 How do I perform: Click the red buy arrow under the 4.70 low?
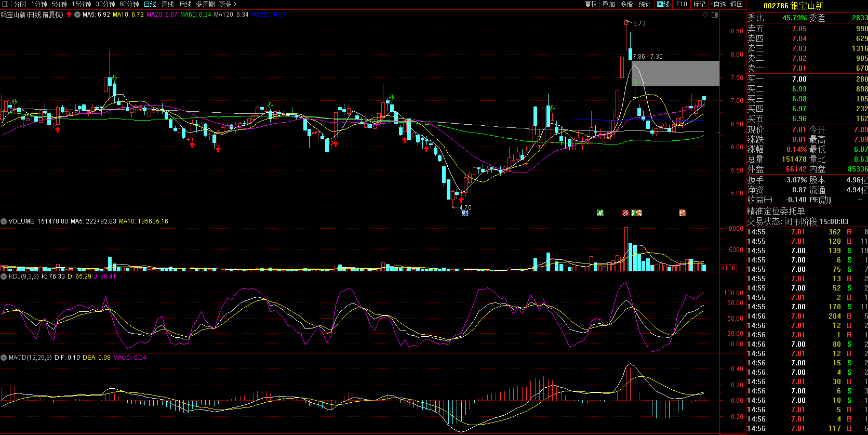click(461, 199)
